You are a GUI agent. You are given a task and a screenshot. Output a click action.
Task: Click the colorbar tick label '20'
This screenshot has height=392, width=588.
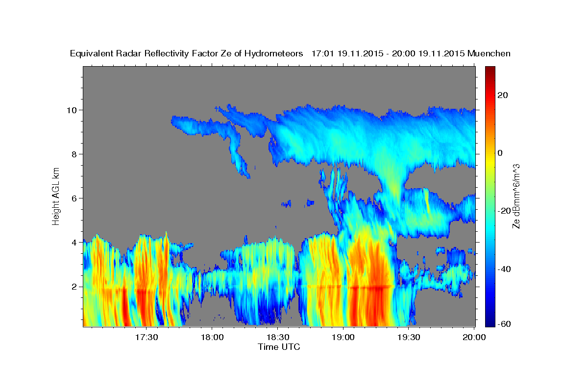[503, 95]
